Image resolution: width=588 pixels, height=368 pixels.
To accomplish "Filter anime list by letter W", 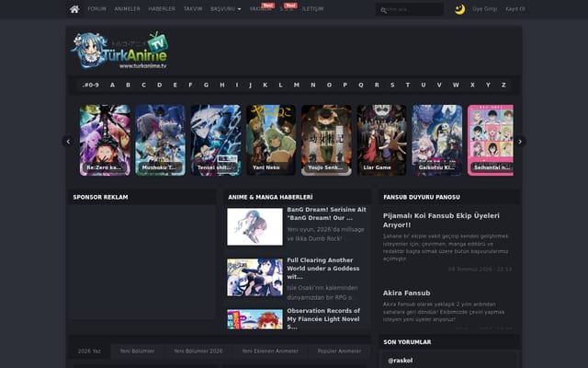I will pos(456,86).
